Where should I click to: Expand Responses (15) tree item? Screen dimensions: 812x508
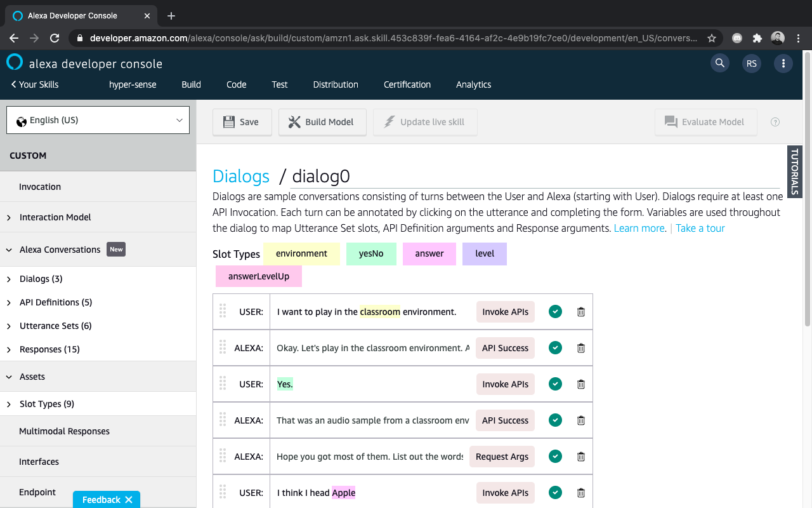click(9, 349)
